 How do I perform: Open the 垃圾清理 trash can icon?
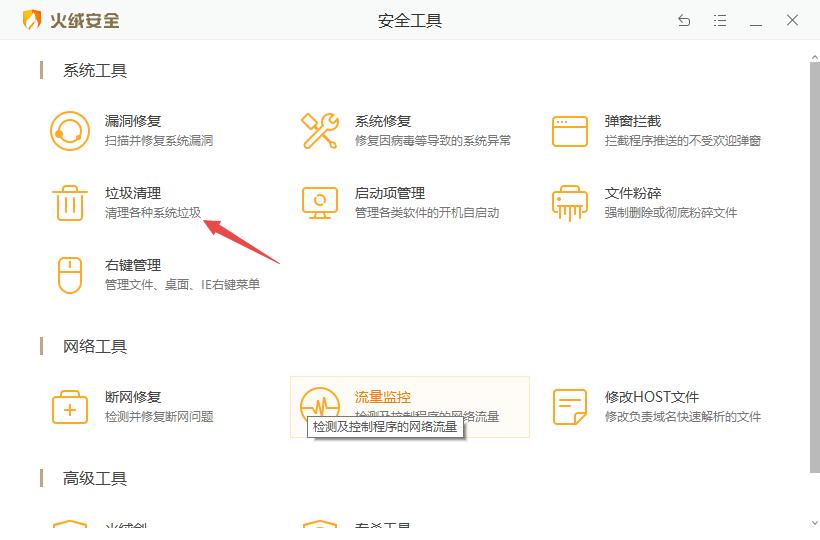click(70, 203)
